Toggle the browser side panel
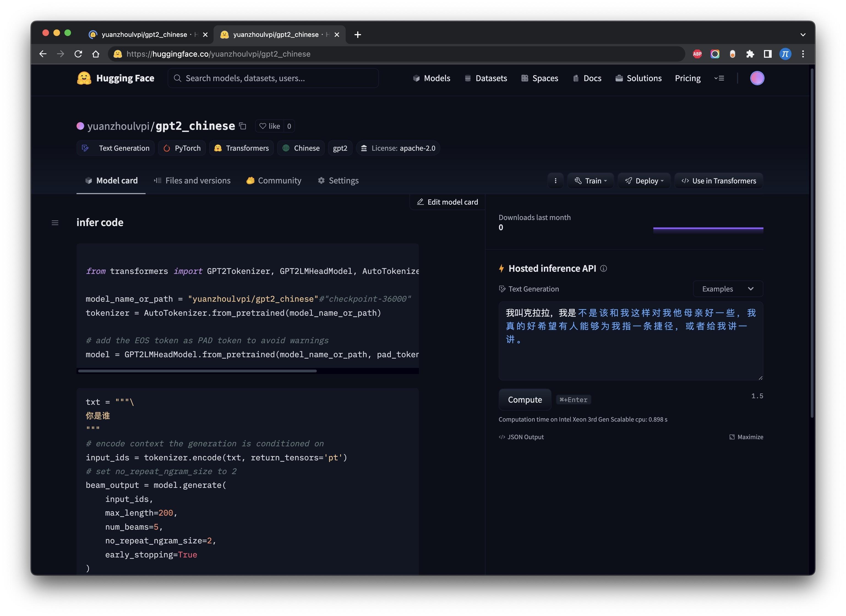Screen dimensions: 846x616 767,54
